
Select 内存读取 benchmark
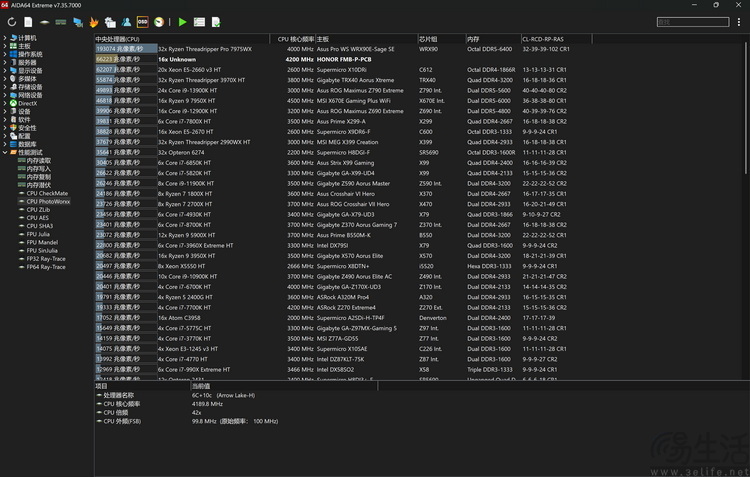coord(38,161)
